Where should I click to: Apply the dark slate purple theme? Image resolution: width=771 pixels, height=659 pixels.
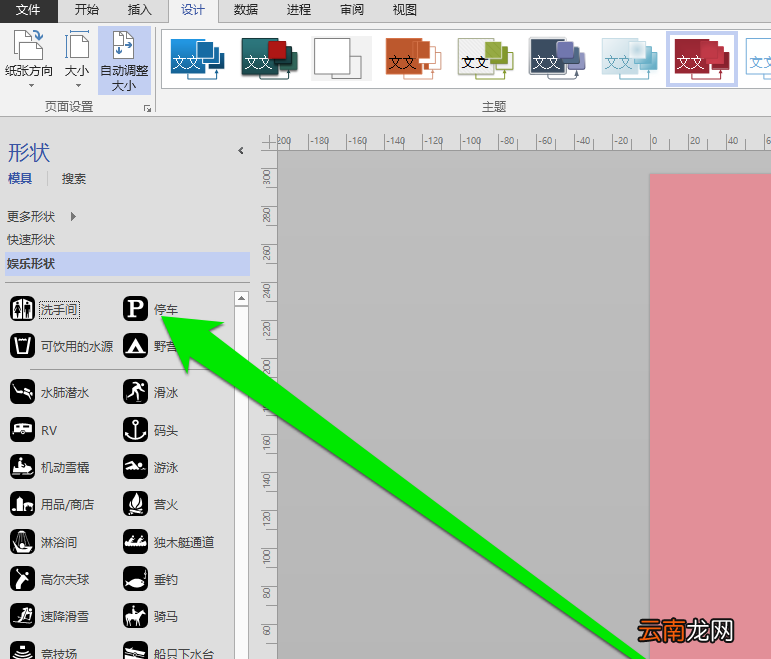coord(557,59)
